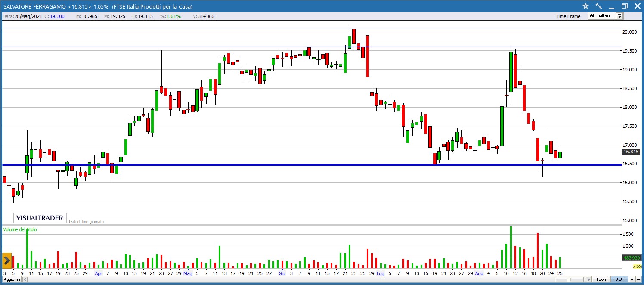
Task: Click the volume value label 483'930
Action: click(631, 257)
